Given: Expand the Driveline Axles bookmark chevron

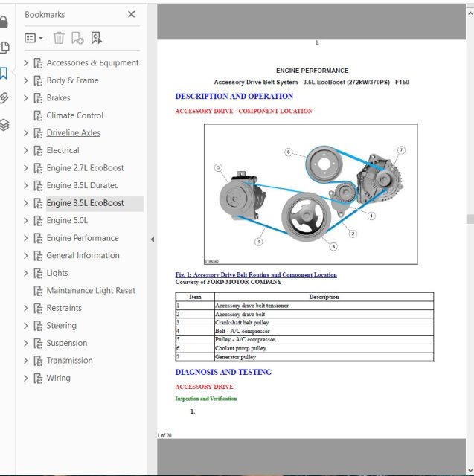Looking at the screenshot, I should [25, 133].
